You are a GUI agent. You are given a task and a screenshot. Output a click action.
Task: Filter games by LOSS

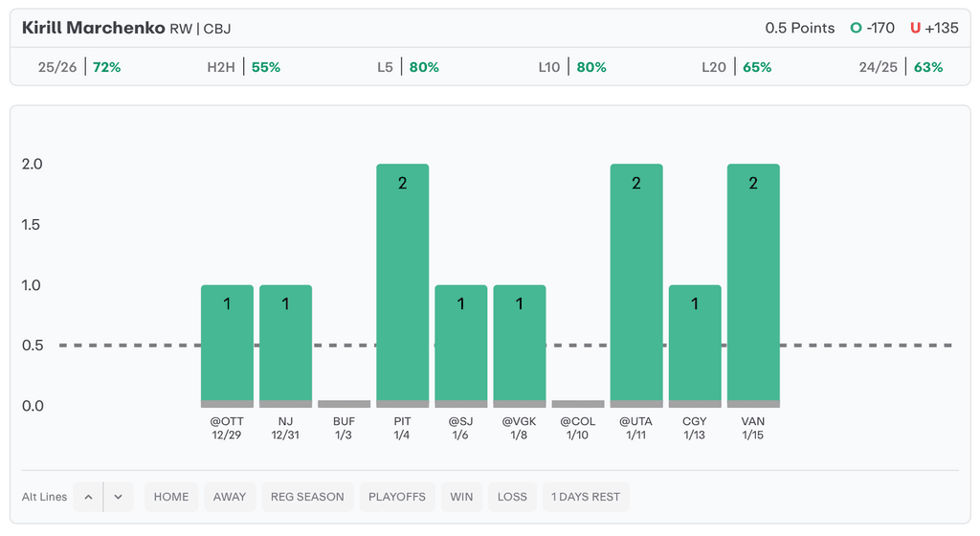click(512, 497)
